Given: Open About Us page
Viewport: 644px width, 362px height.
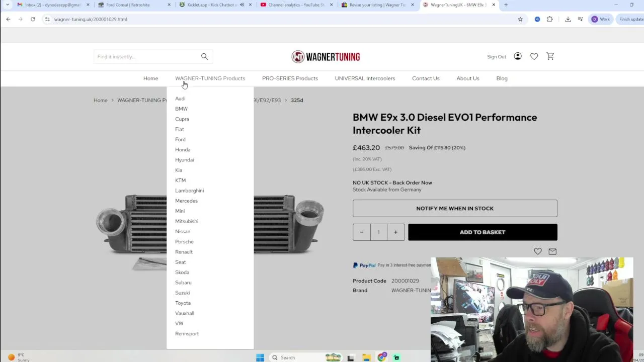Looking at the screenshot, I should coord(468,78).
